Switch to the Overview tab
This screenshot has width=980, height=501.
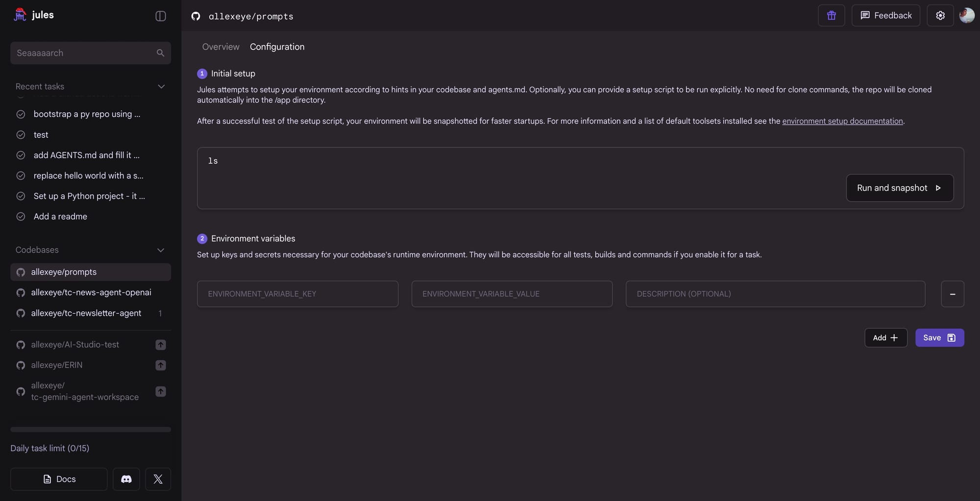[x=220, y=47]
